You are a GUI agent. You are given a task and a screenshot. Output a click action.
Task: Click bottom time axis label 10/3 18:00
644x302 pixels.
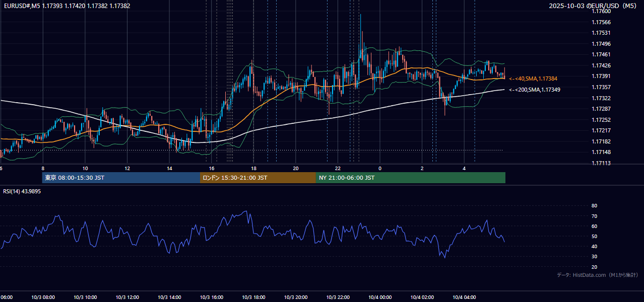coord(253,297)
